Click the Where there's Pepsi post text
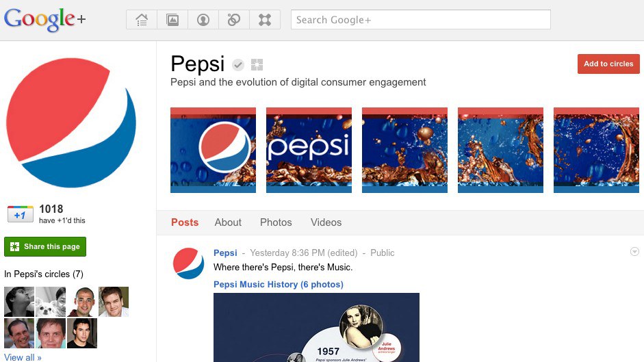644x362 pixels. click(283, 267)
